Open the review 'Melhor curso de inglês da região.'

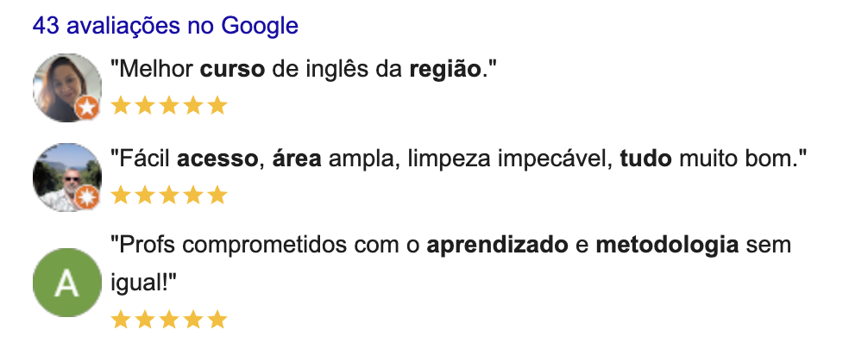(x=304, y=70)
